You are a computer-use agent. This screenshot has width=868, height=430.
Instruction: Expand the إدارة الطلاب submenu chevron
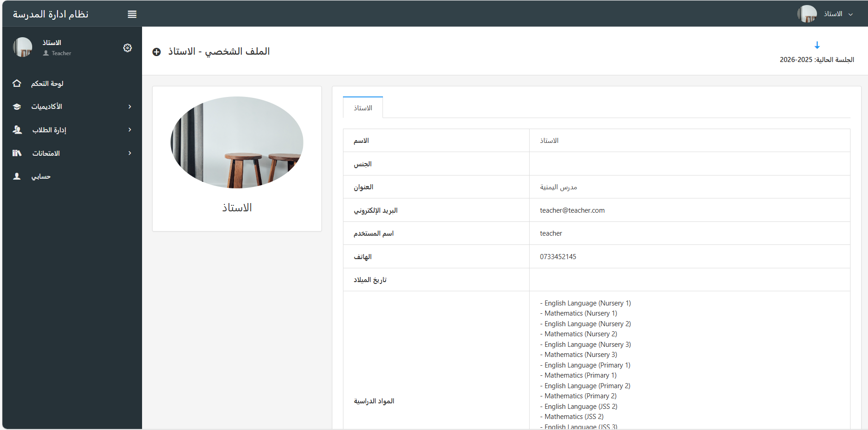pos(130,130)
